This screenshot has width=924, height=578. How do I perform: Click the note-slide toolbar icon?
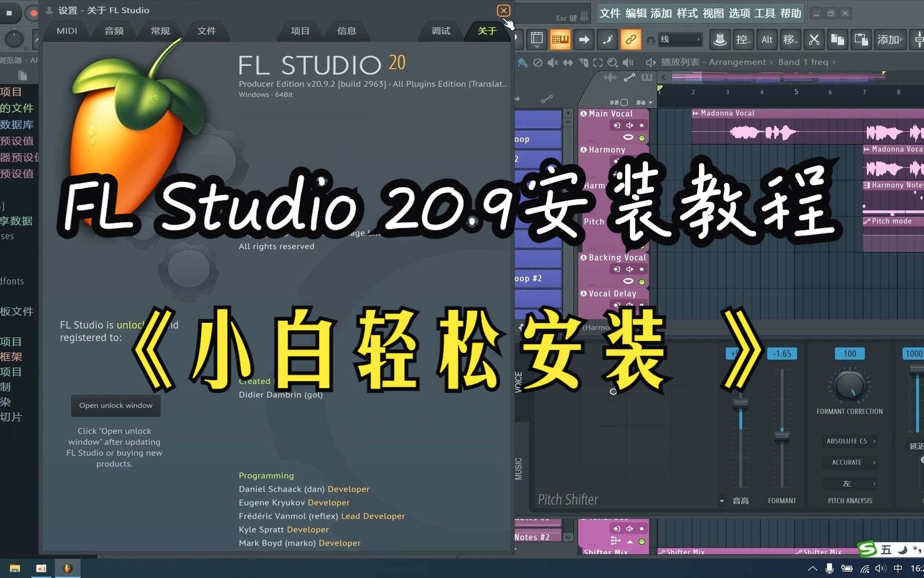point(607,39)
